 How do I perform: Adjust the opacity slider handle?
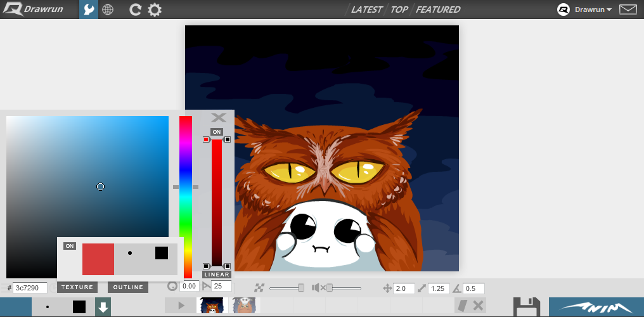point(301,288)
